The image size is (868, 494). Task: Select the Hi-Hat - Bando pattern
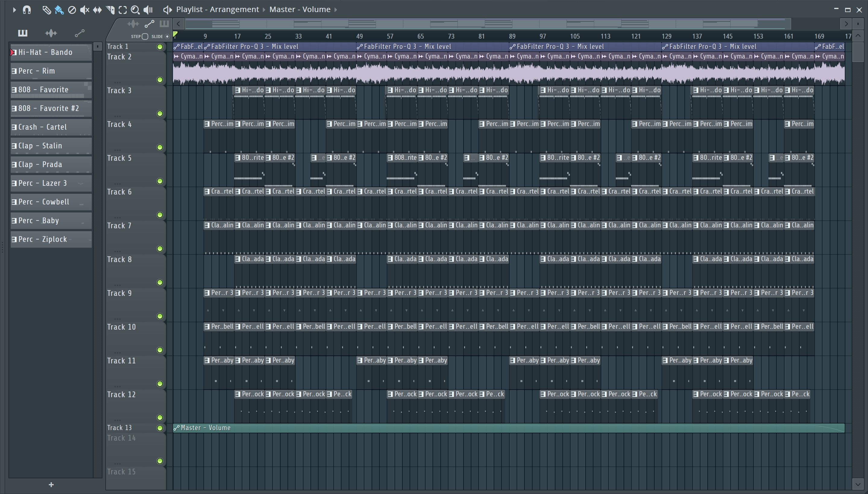click(51, 52)
